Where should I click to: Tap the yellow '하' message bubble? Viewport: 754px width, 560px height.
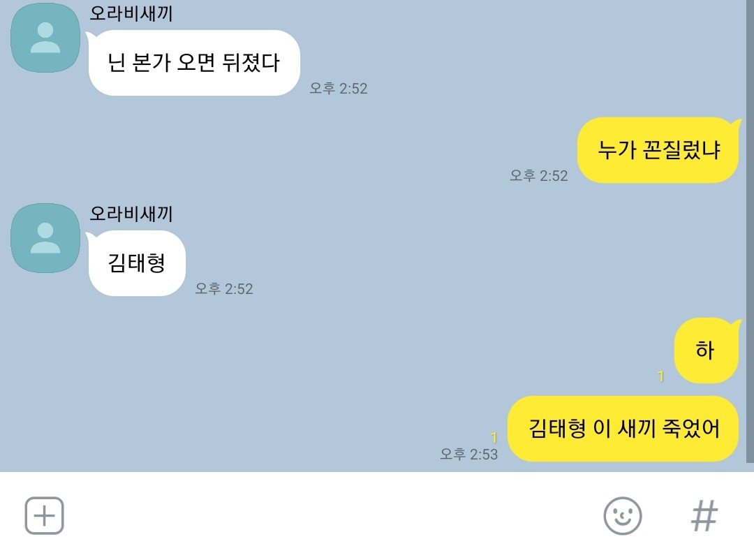point(707,351)
